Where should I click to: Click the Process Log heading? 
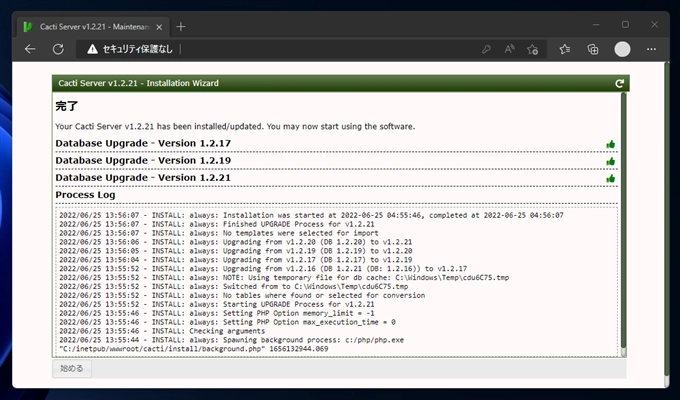pos(85,195)
